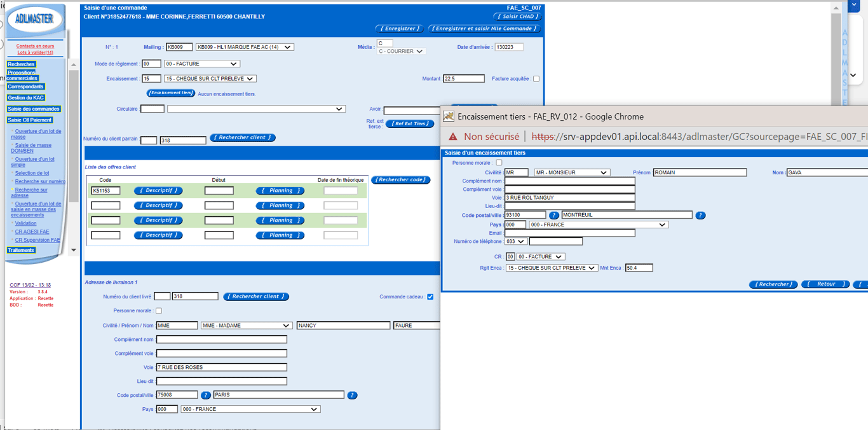The image size is (868, 430).
Task: Open the Saisie des commandes menu
Action: (34, 109)
